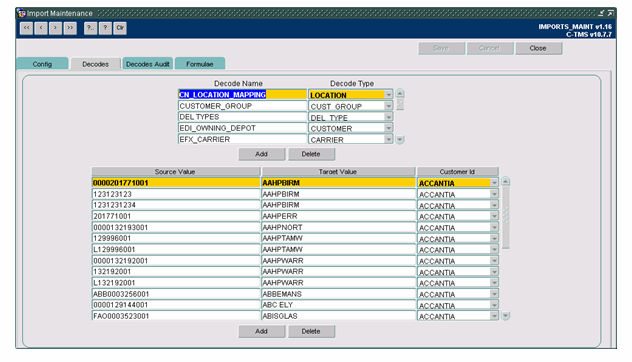
Task: Click the '?' execute query toolbar button
Action: [105, 28]
